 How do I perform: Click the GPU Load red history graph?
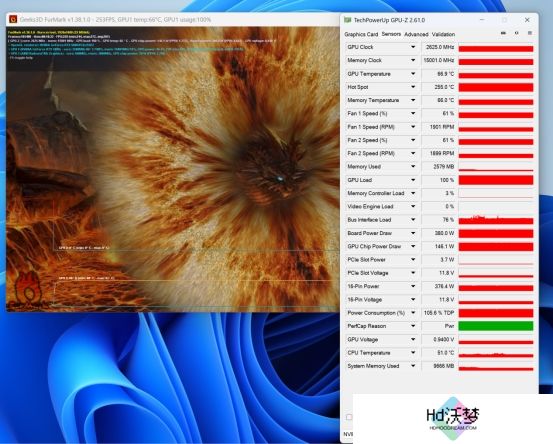tap(496, 180)
